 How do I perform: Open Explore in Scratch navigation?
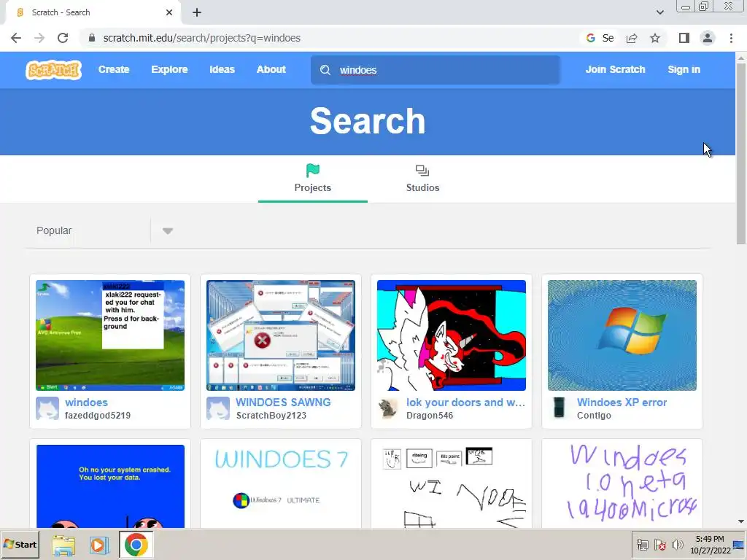click(169, 69)
